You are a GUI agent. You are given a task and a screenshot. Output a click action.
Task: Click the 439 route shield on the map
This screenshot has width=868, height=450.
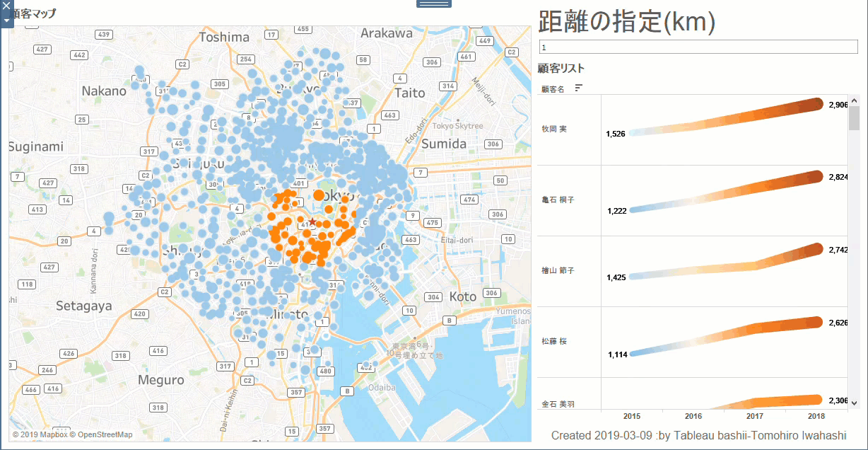click(x=104, y=35)
